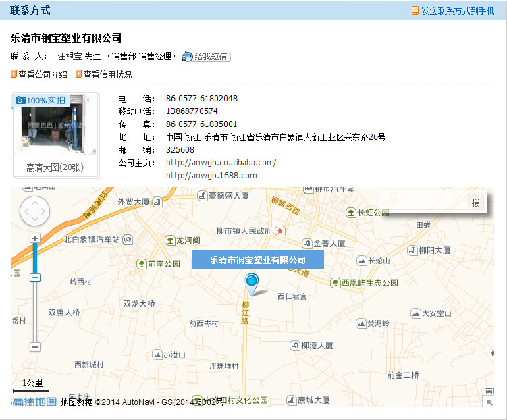Image resolution: width=507 pixels, height=420 pixels.
Task: Click the 柳市镇人民政府 red star icon
Action: tap(280, 231)
